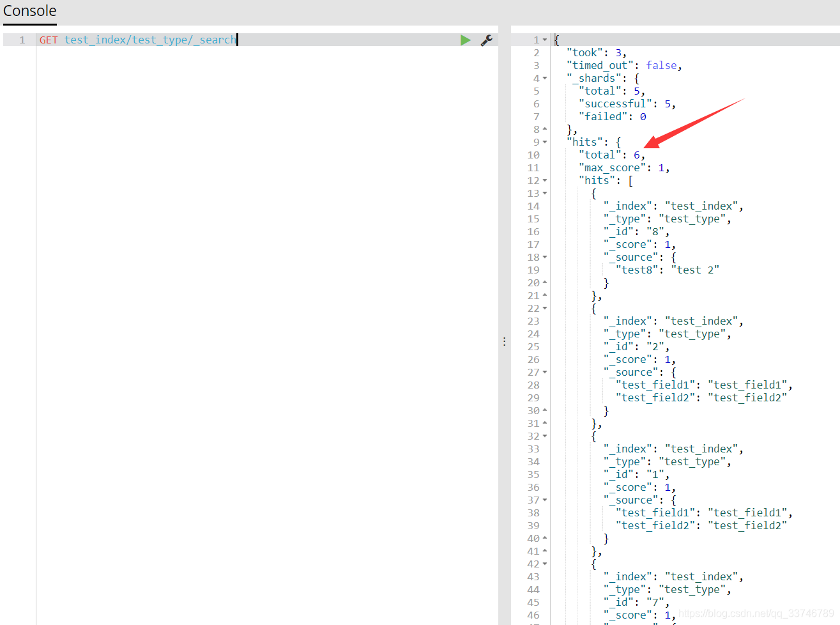840x625 pixels.
Task: Collapse the first hit object on line 13
Action: click(545, 193)
